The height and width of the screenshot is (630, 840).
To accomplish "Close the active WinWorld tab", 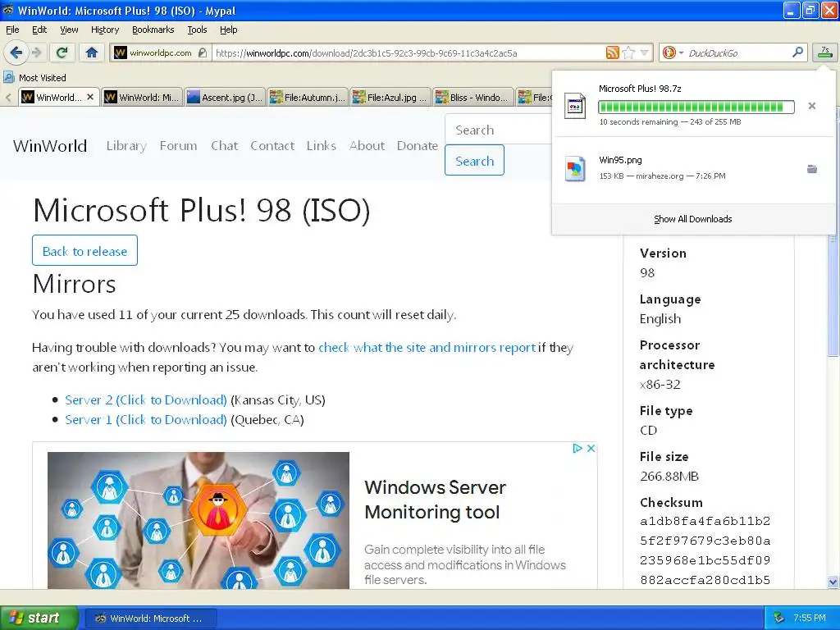I will tap(90, 97).
